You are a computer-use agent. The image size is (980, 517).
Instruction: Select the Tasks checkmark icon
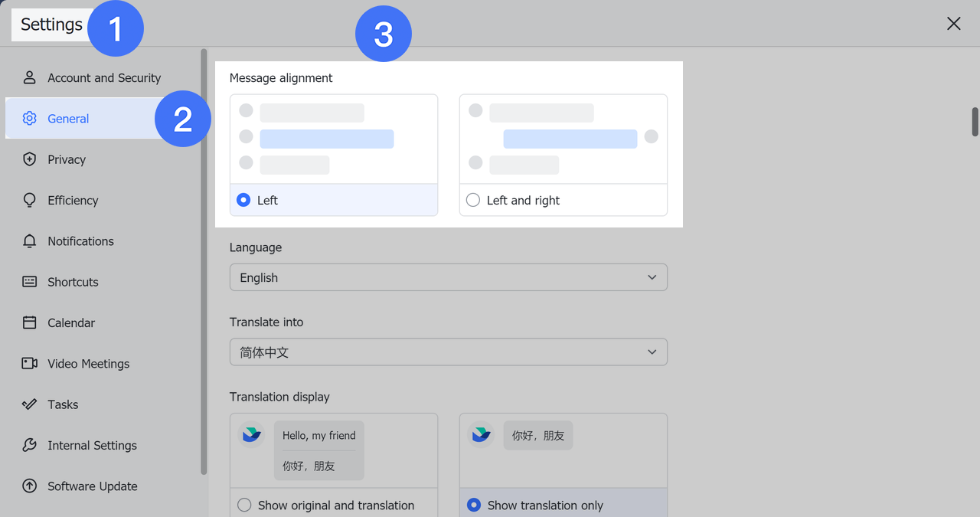pyautogui.click(x=29, y=404)
